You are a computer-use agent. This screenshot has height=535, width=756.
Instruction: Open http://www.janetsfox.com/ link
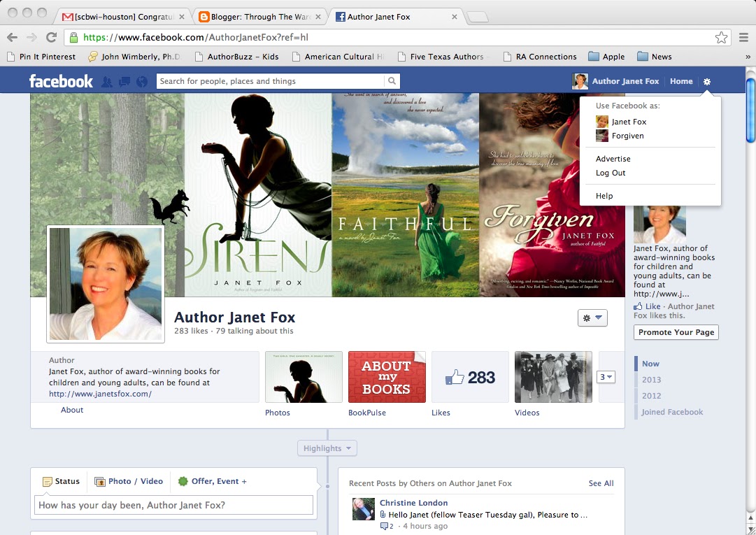[100, 394]
